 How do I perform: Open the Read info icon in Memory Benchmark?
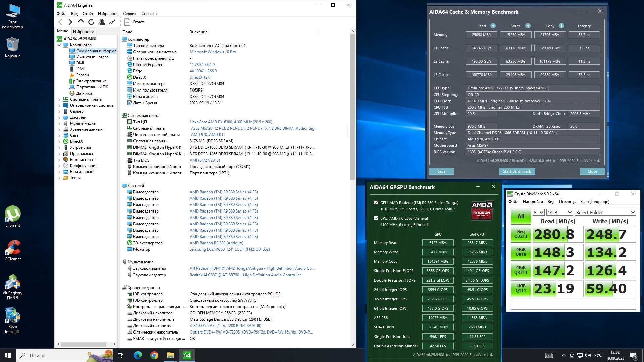[493, 26]
